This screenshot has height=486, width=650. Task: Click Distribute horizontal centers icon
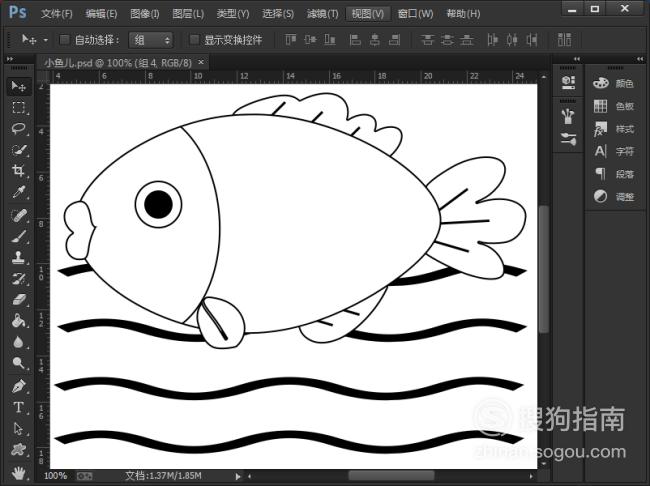tap(512, 40)
